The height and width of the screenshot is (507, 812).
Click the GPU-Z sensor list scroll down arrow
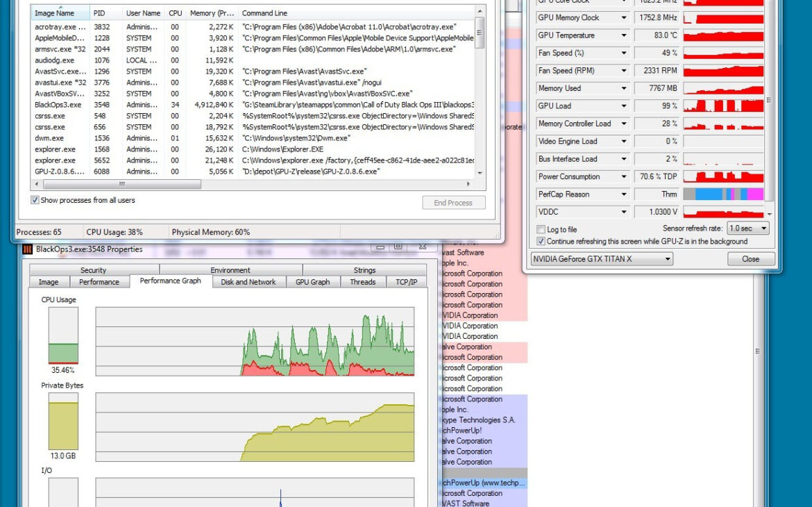point(769,215)
